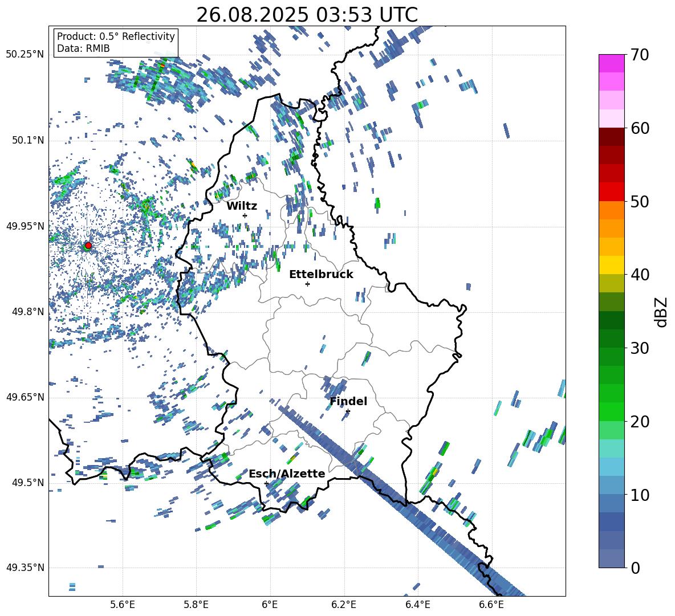
Task: Click the 49.8°N latitude label
Action: pyautogui.click(x=28, y=312)
